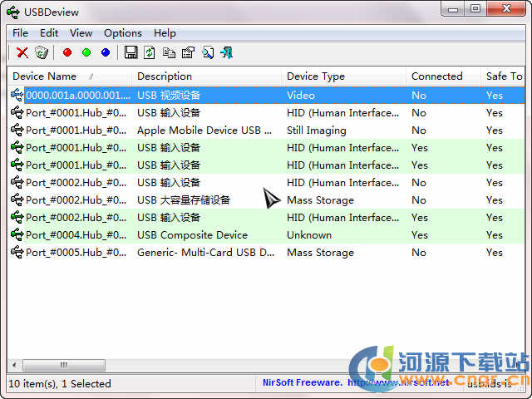Sort by the Device Type column header
This screenshot has height=399, width=532.
343,76
